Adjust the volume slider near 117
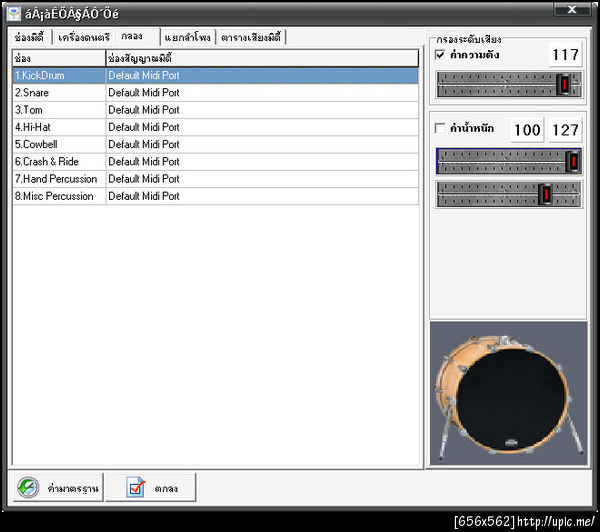This screenshot has width=600, height=532. click(509, 84)
